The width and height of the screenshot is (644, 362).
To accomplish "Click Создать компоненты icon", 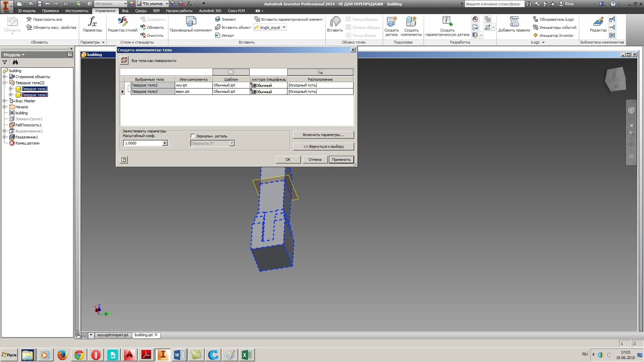I will [411, 22].
